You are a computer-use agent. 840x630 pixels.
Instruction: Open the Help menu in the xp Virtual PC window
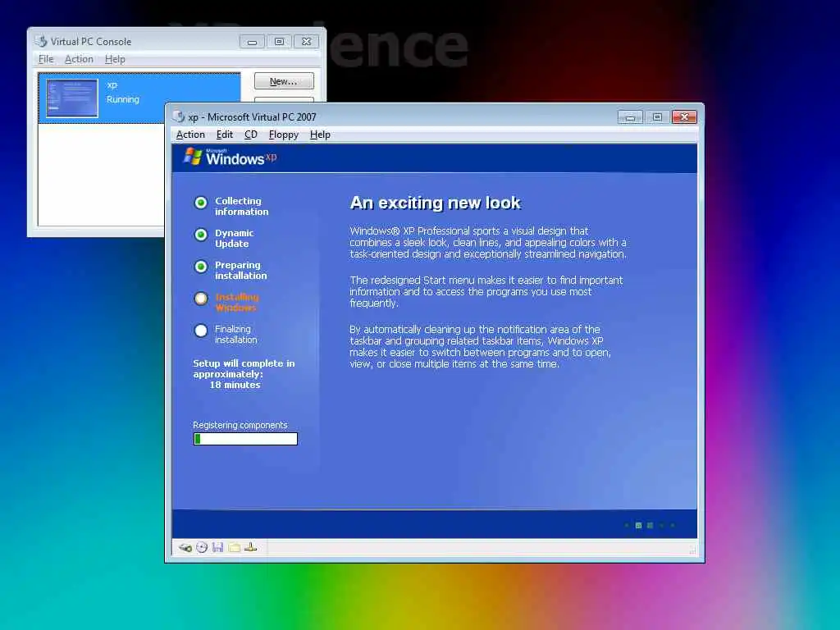pyautogui.click(x=320, y=135)
